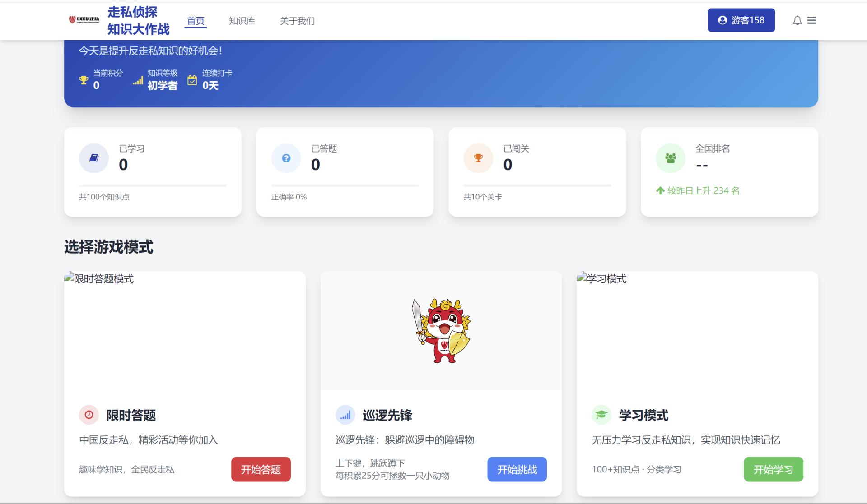Click the signal bars icon beside 巡逻先锋
Image resolution: width=867 pixels, height=504 pixels.
click(345, 415)
